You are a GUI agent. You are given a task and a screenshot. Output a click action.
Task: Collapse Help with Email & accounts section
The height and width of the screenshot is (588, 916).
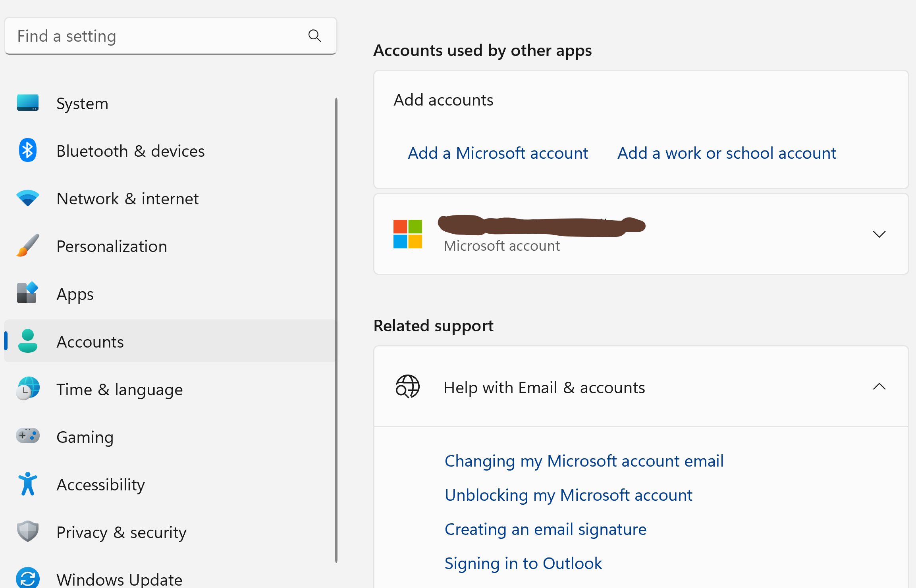click(879, 387)
